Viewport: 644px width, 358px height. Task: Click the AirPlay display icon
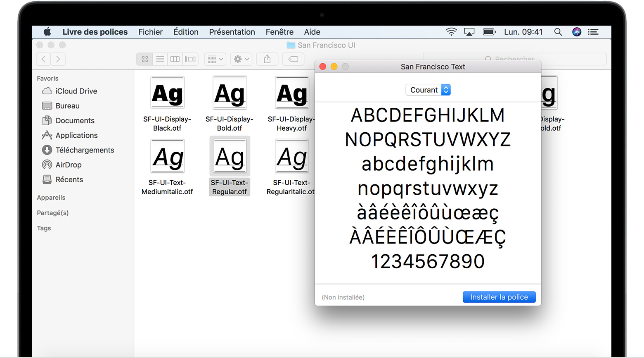(469, 32)
